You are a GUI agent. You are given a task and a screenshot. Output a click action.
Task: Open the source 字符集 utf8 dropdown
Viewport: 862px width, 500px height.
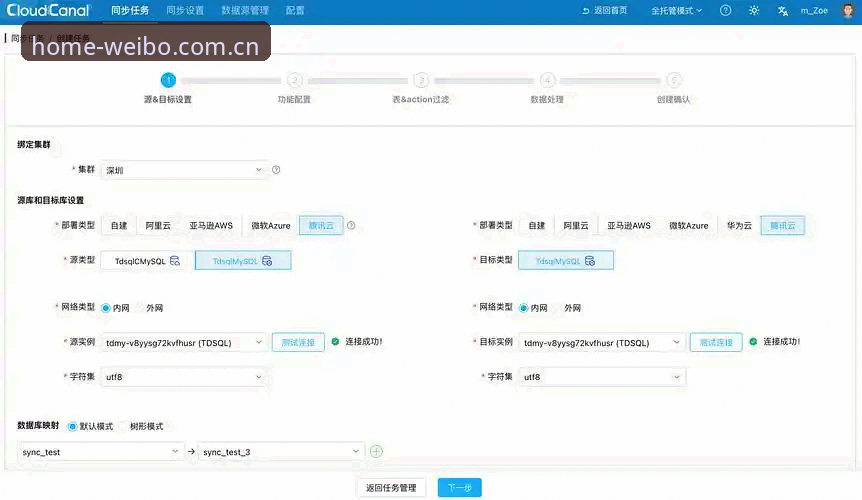click(x=184, y=377)
